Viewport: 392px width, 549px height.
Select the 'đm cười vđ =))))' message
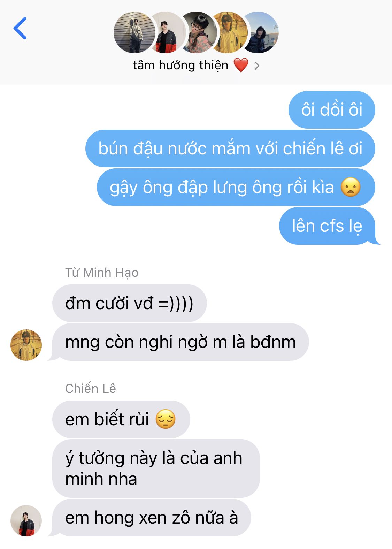pos(129,303)
